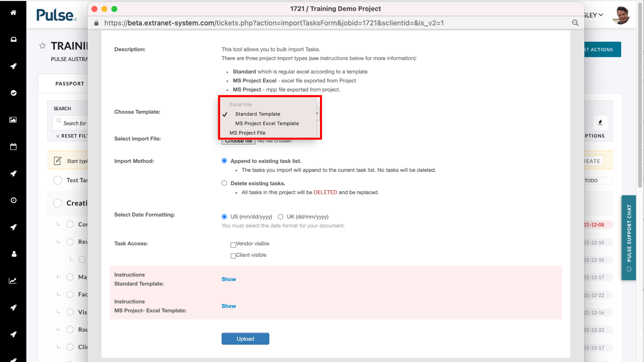Tick the Rev subtask completion circle
This screenshot has height=362, width=644.
[70, 242]
